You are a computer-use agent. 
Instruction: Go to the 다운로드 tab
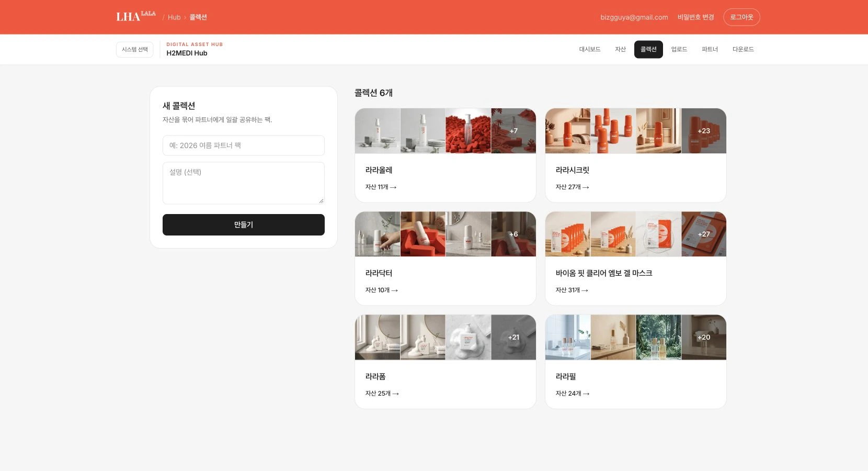[x=743, y=49]
